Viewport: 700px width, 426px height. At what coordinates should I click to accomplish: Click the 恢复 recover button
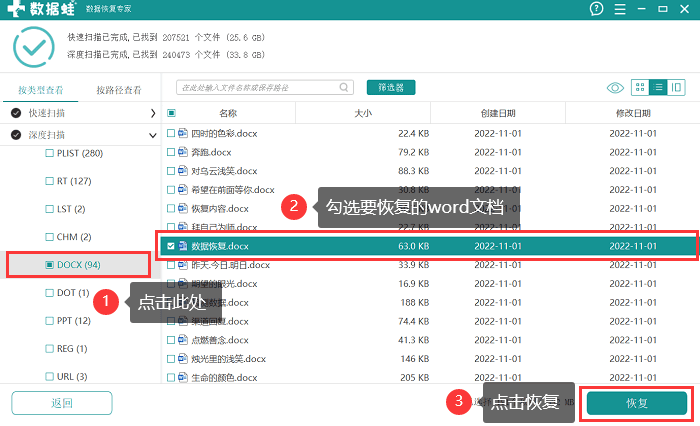637,403
